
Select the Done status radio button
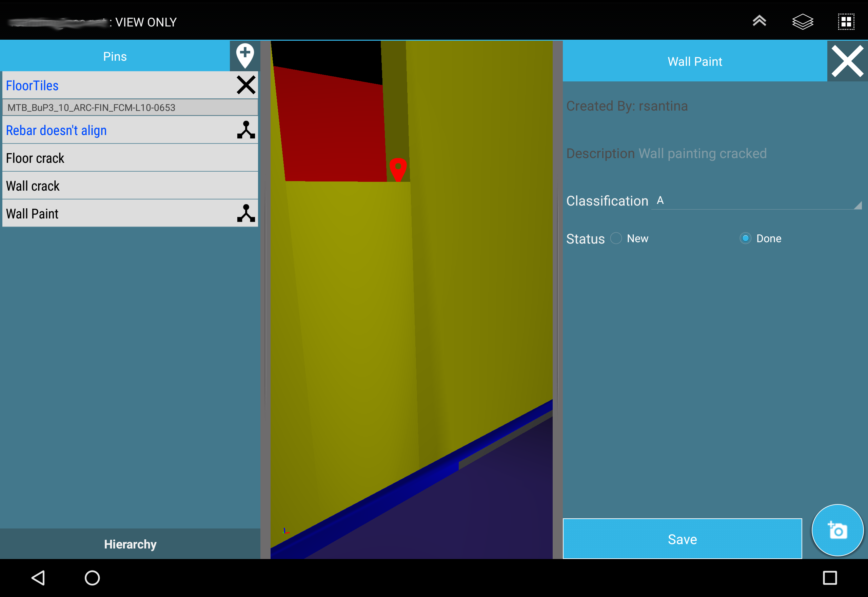pos(745,238)
